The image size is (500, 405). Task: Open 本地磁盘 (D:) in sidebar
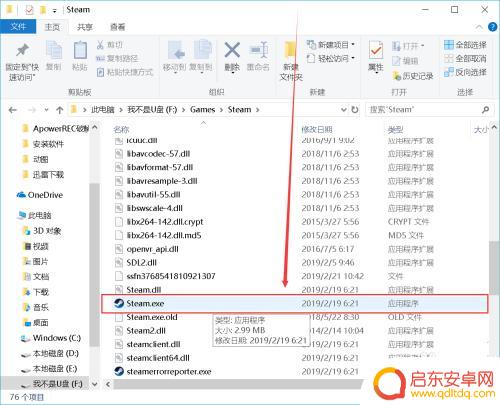pyautogui.click(x=50, y=353)
